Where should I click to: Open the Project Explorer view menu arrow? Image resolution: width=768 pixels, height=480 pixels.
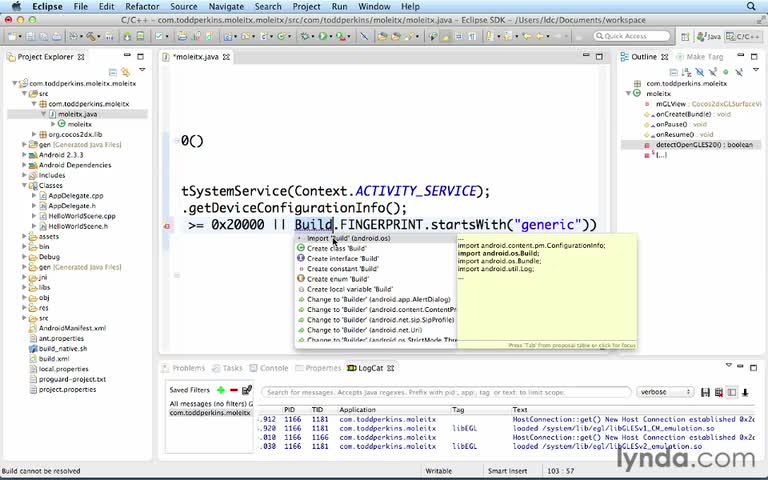coord(142,70)
